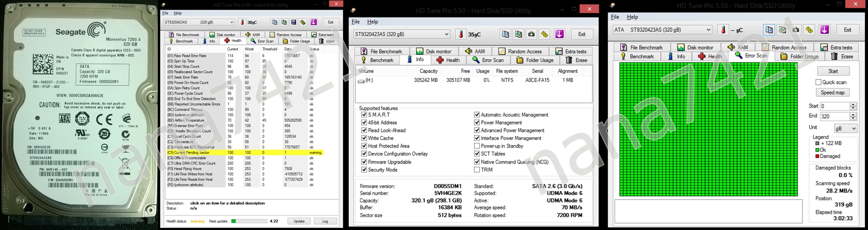Open drive selector dropdown in Health window

point(199,22)
